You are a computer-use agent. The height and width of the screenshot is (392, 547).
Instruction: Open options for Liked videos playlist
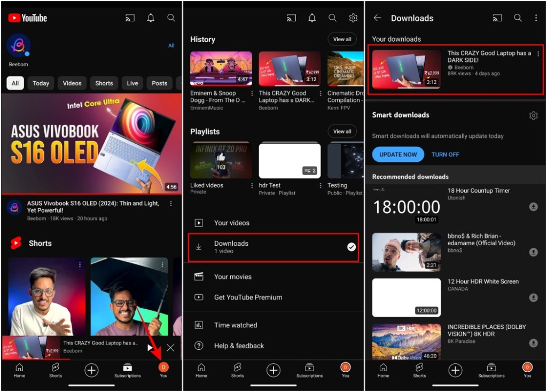click(x=252, y=185)
